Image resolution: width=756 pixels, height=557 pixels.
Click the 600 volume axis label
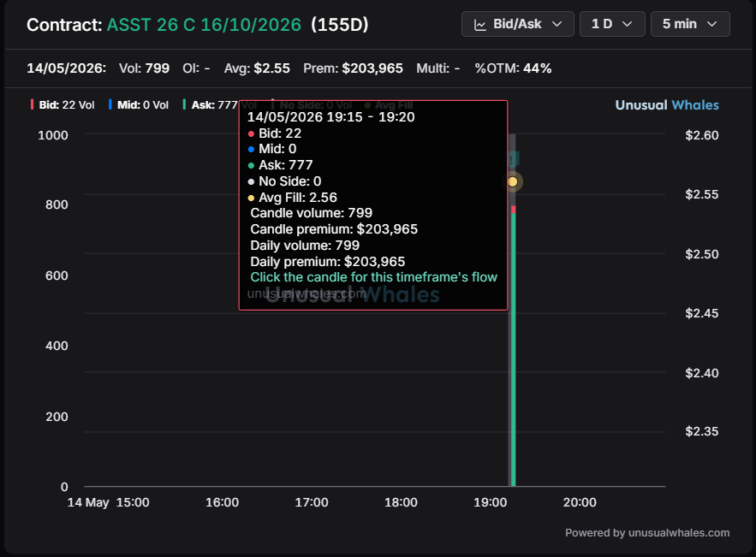[x=57, y=276]
